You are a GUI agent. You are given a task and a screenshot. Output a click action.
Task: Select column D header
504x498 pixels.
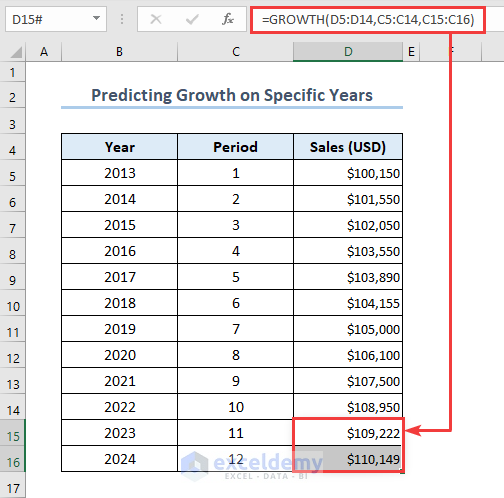(348, 52)
